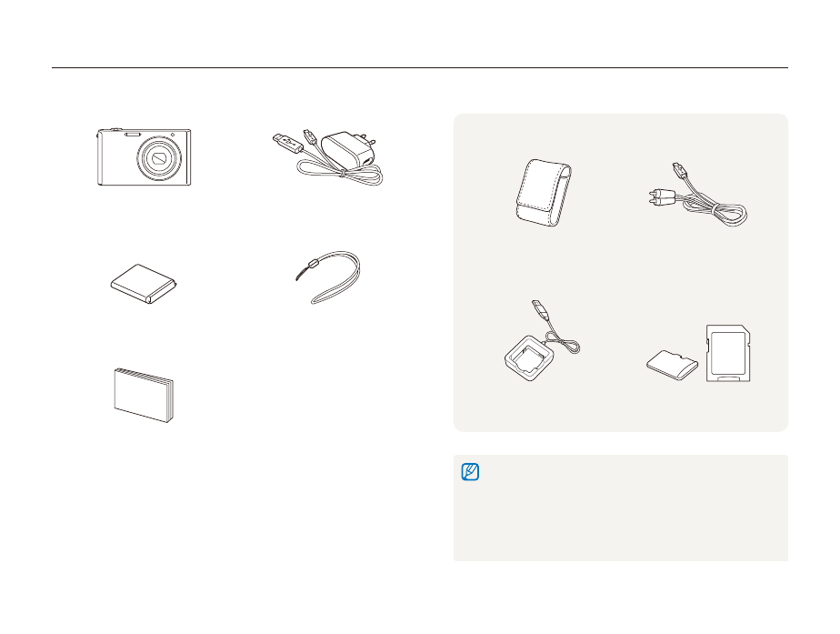Select the camera case illustration
840x634 pixels.
tap(544, 193)
